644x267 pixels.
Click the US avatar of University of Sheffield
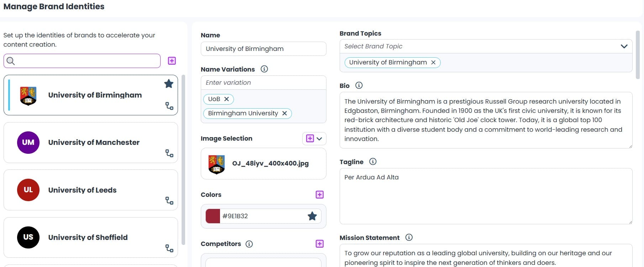[x=28, y=237]
